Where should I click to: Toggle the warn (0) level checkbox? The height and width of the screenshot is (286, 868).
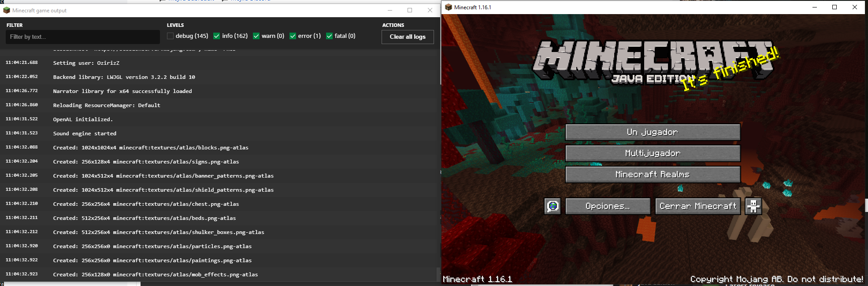coord(256,36)
